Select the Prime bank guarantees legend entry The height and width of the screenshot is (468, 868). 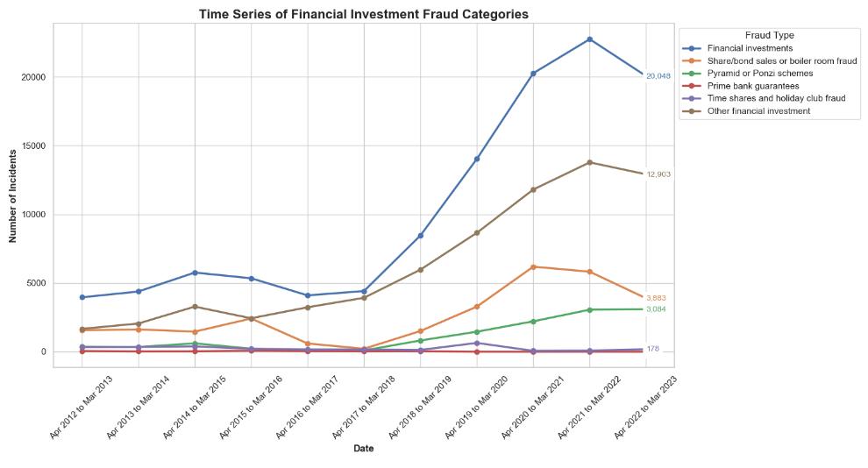[753, 86]
